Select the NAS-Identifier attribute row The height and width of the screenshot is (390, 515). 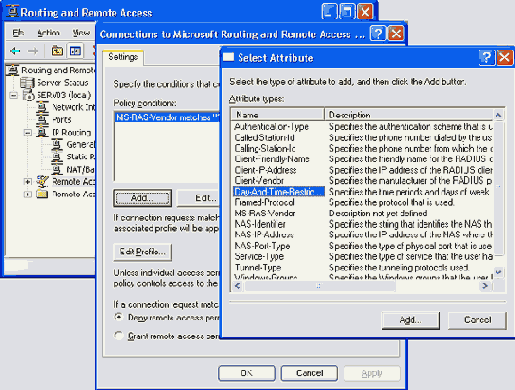[x=363, y=224]
